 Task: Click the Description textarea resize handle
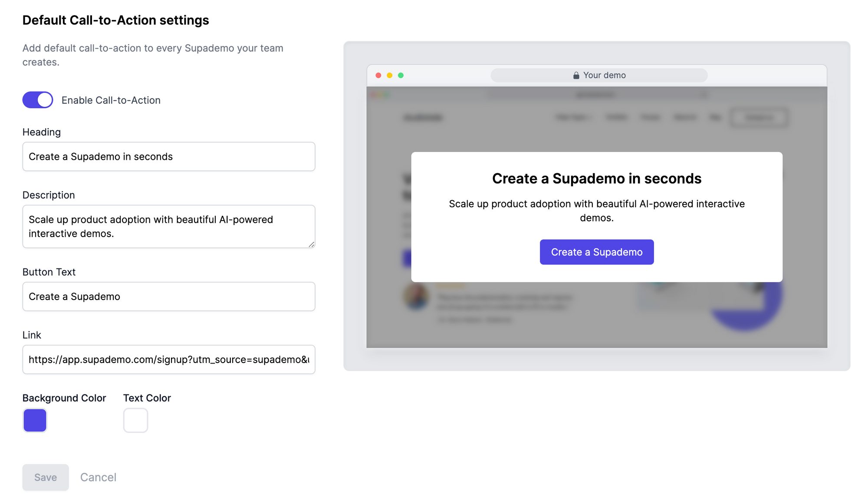[312, 244]
